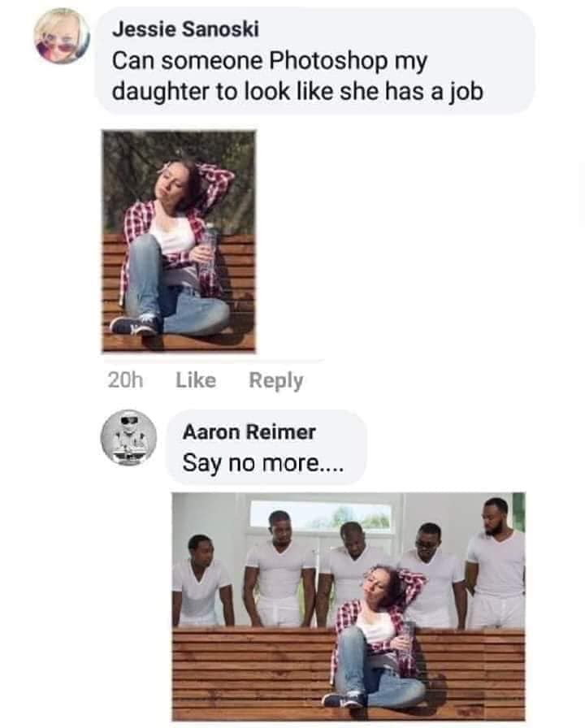Click the water bottle in Jessie's photo
This screenshot has height=728, width=585.
pyautogui.click(x=207, y=251)
